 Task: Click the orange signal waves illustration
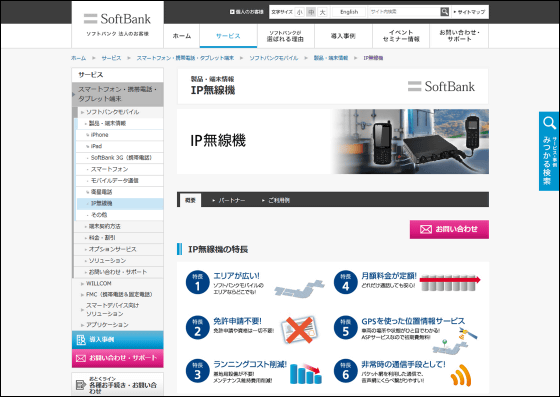[x=461, y=375]
